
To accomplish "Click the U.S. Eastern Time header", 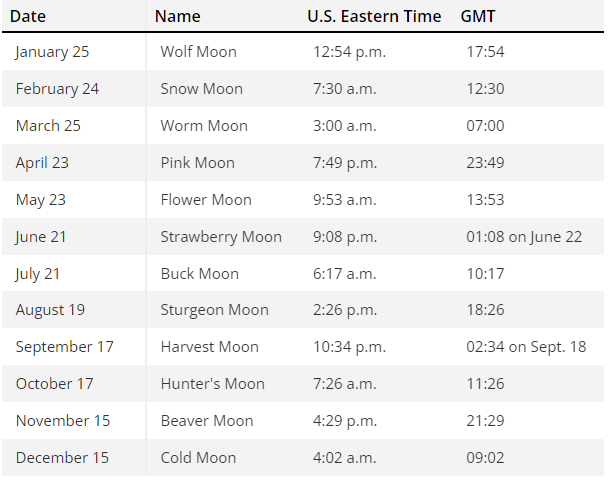I will [374, 16].
